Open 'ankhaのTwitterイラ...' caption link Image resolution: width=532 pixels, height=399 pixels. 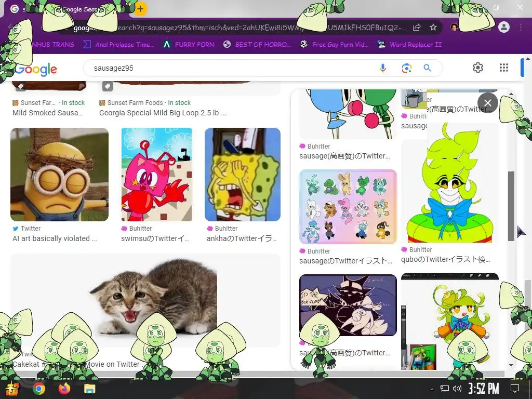242,238
